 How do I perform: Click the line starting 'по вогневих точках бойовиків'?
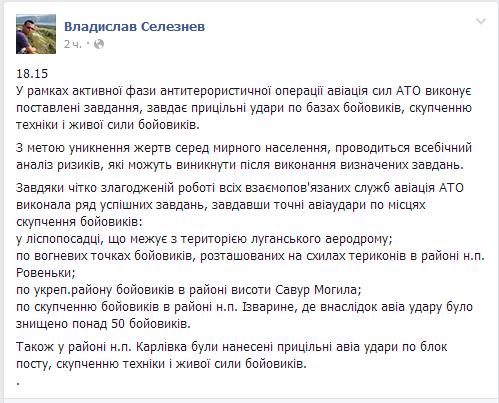[x=250, y=256]
